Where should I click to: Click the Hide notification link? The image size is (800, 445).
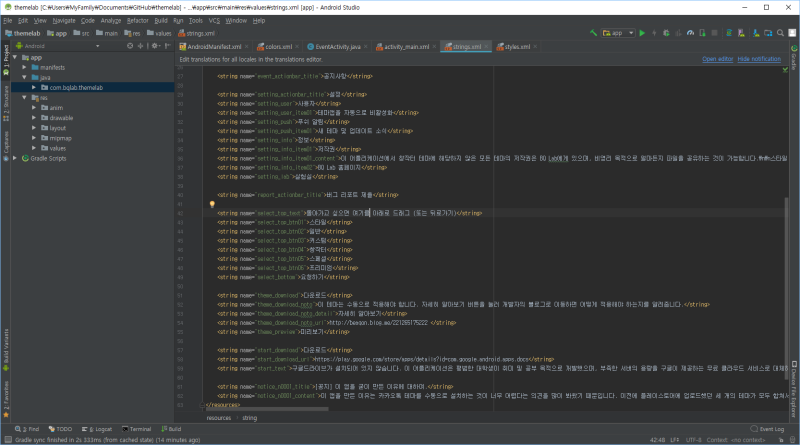[x=759, y=59]
